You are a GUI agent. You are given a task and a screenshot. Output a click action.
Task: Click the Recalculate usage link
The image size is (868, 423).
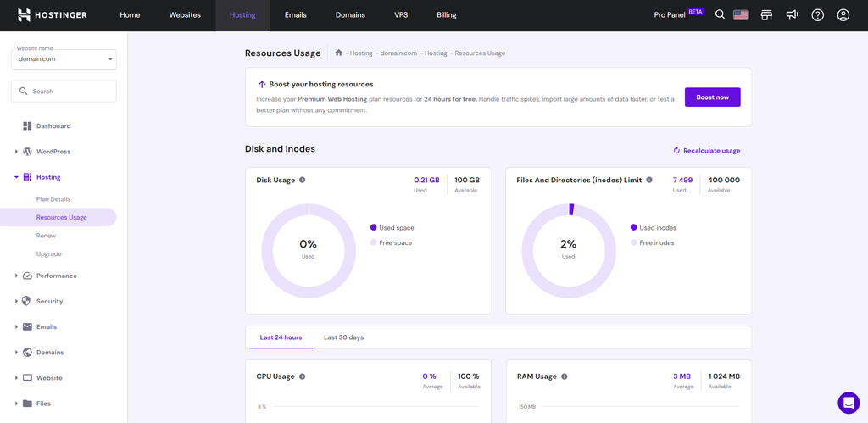point(707,151)
